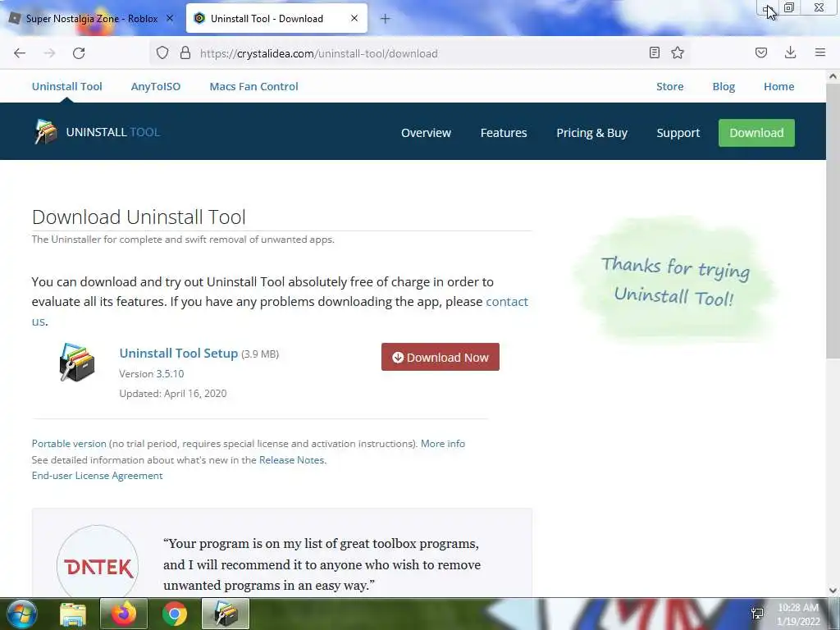Launch Chrome from the taskbar

(175, 614)
